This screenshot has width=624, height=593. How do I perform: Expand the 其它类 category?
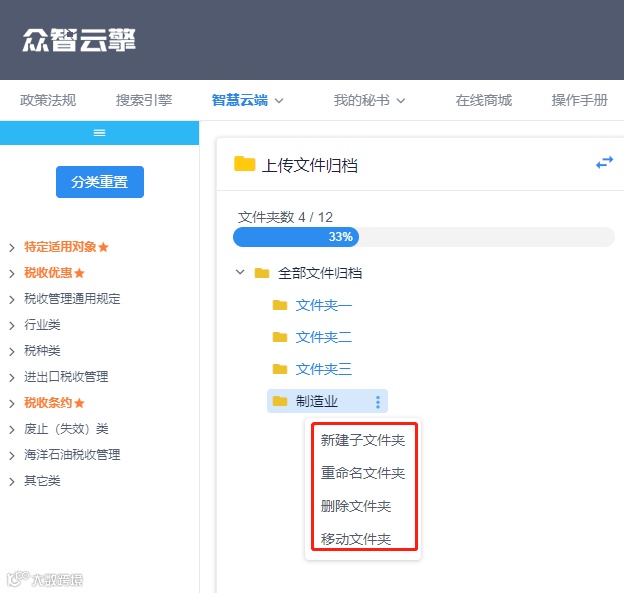(x=12, y=482)
